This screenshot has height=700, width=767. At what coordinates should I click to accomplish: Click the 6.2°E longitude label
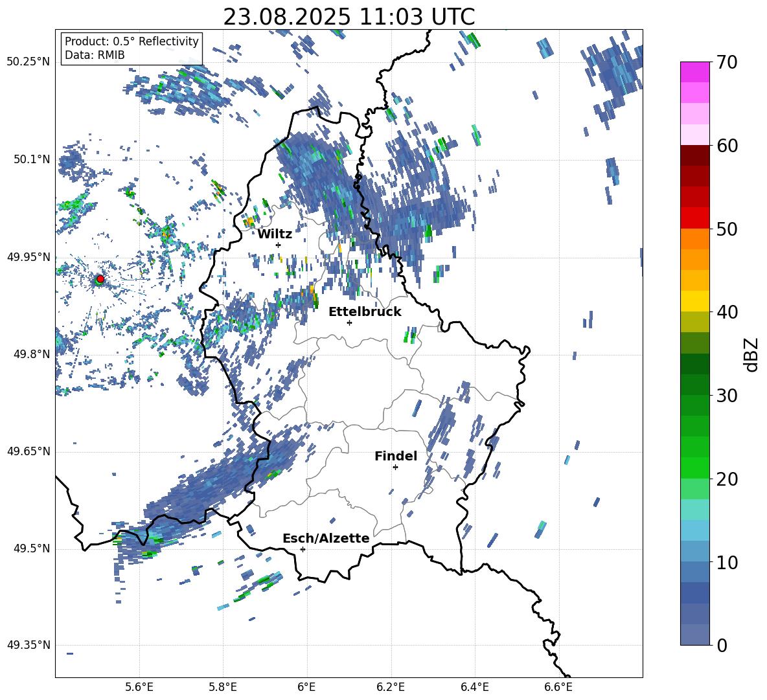[x=391, y=688]
